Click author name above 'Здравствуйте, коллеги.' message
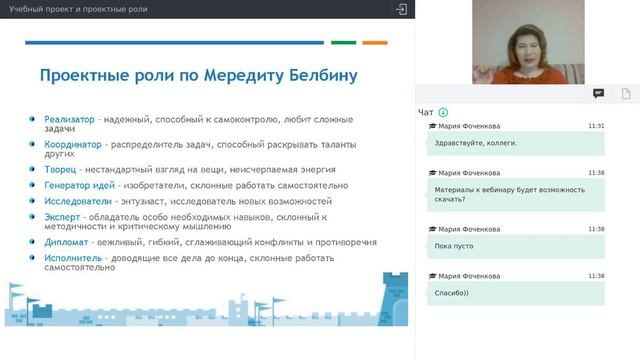Image resolution: width=640 pixels, height=360 pixels. 469,126
